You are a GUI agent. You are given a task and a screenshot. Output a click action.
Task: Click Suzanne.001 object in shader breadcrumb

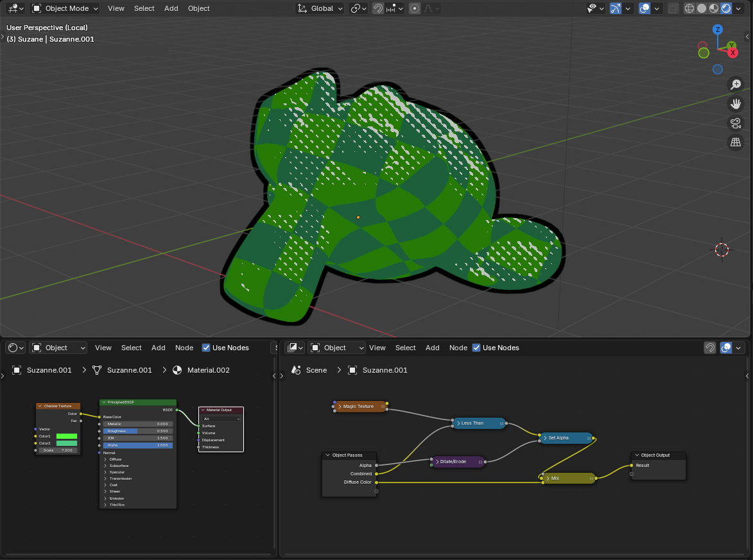[x=49, y=370]
